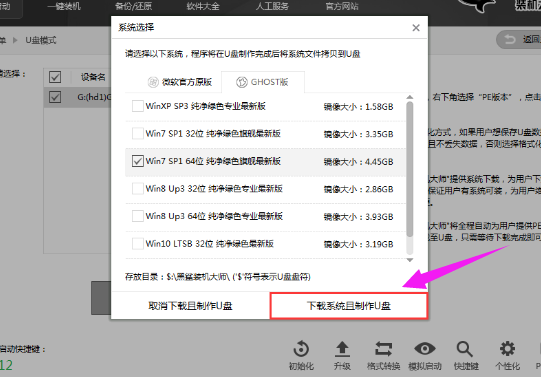The width and height of the screenshot is (543, 377).
Task: Click the 模拟启动 eye icon
Action: point(425,349)
